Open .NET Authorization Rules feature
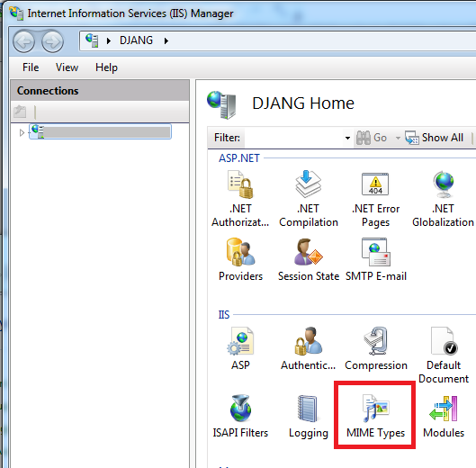 tap(240, 199)
